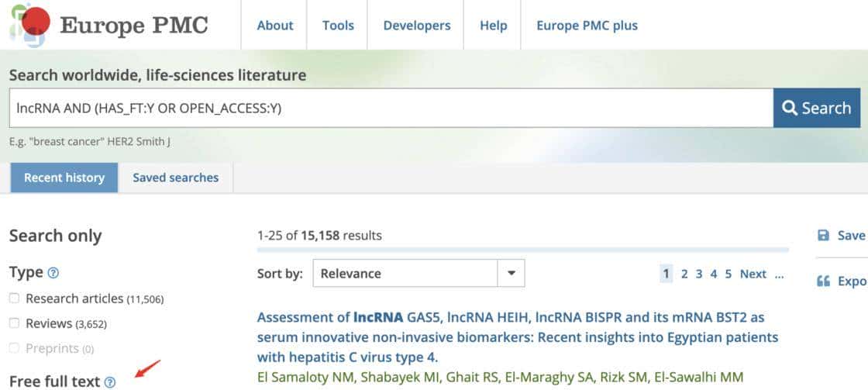Enable the Research articles checkbox
This screenshot has height=390, width=868.
(15, 299)
